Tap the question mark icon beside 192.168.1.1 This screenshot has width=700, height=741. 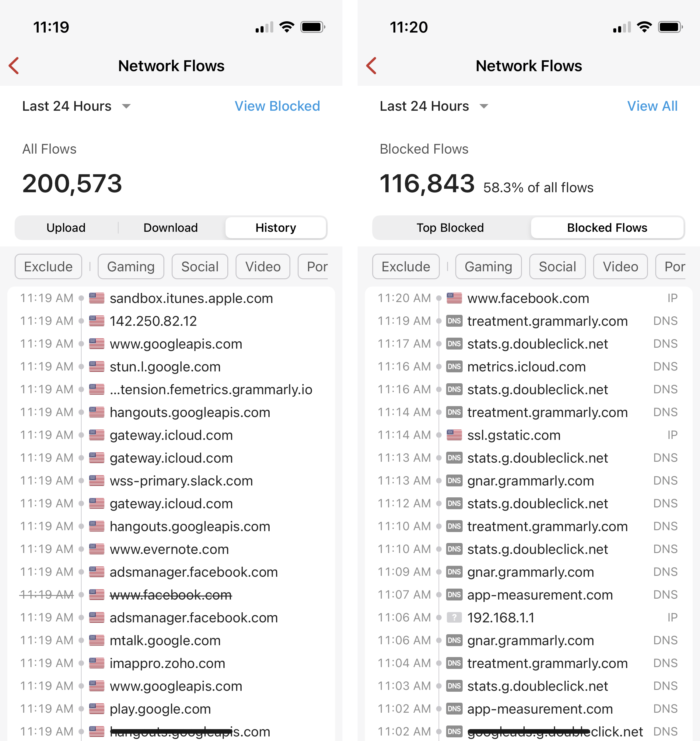click(454, 617)
